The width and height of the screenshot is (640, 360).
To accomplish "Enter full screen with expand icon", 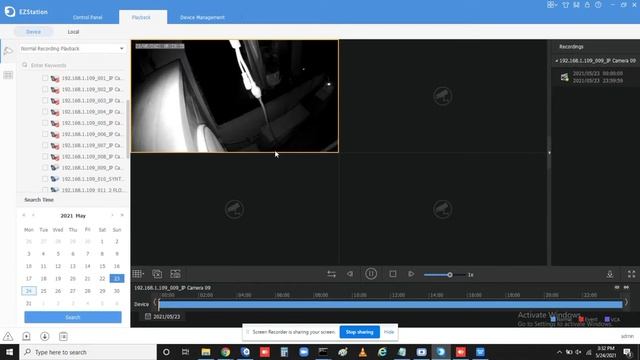I will click(631, 274).
